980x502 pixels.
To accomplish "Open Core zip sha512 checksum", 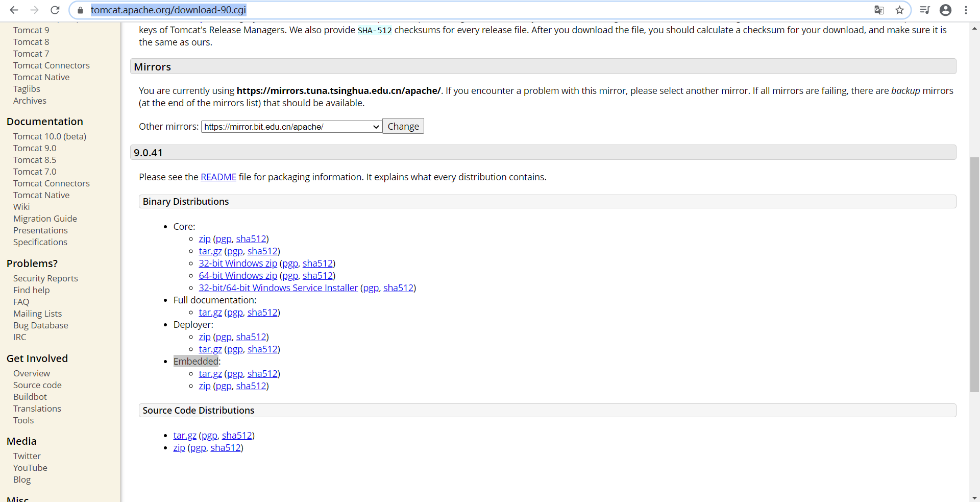I will click(x=251, y=239).
